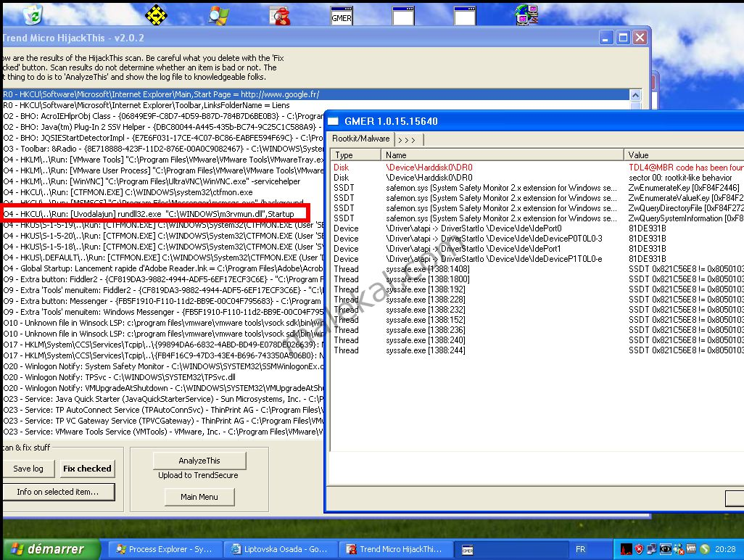Select the O23 TP VC Gateway Service entry
Screen dimensions: 744x560
163,421
